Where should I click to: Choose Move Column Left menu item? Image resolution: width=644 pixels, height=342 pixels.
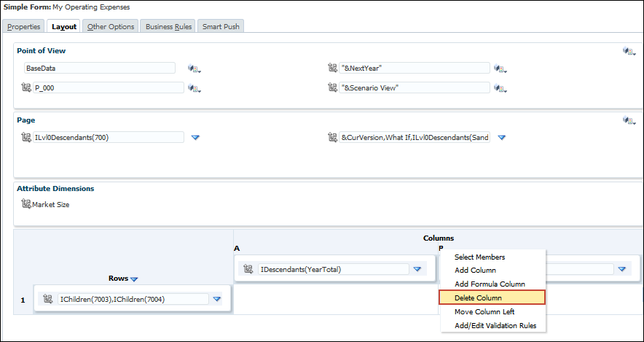(x=484, y=311)
